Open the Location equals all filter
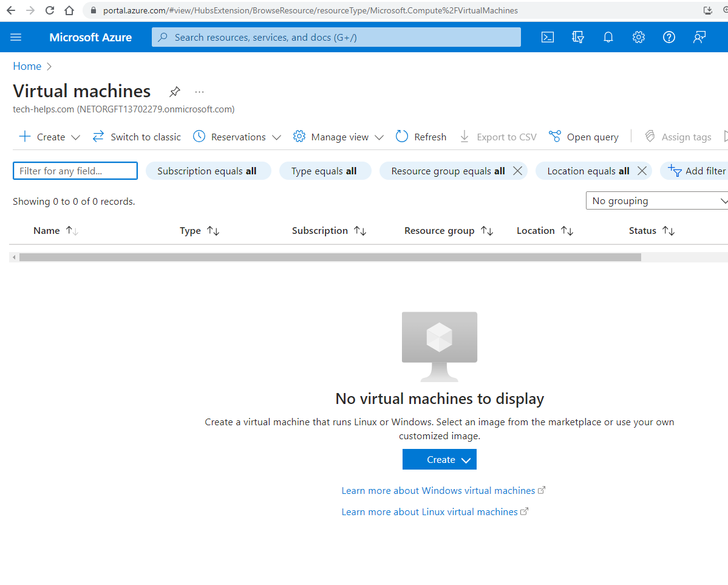728x585 pixels. (x=588, y=171)
